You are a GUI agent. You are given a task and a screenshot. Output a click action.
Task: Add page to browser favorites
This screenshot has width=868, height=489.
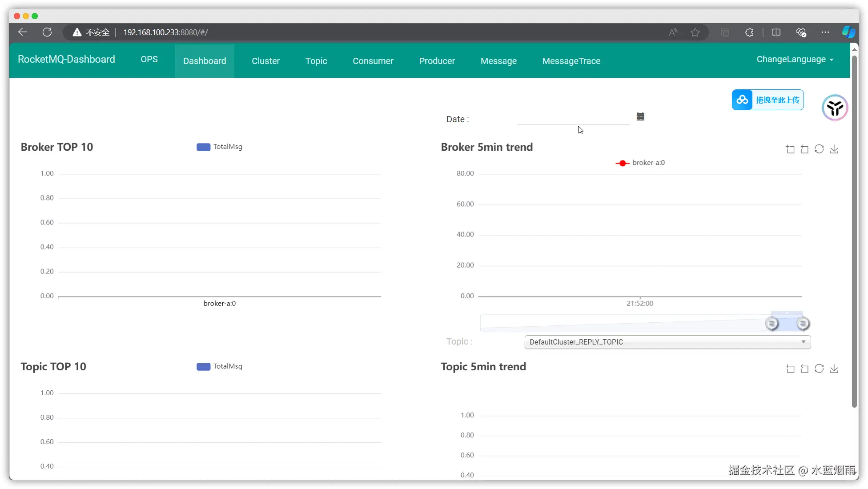(x=695, y=32)
